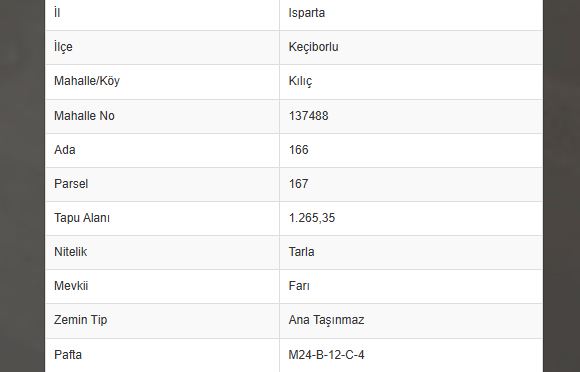The height and width of the screenshot is (372, 580).
Task: Select the Mahalle/Köy label
Action: tap(87, 81)
